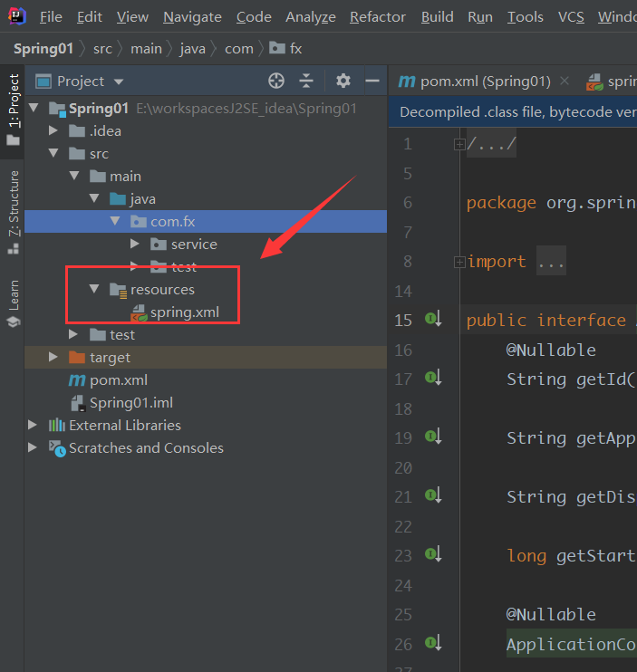
Task: Click src in the breadcrumb bar
Action: (102, 48)
